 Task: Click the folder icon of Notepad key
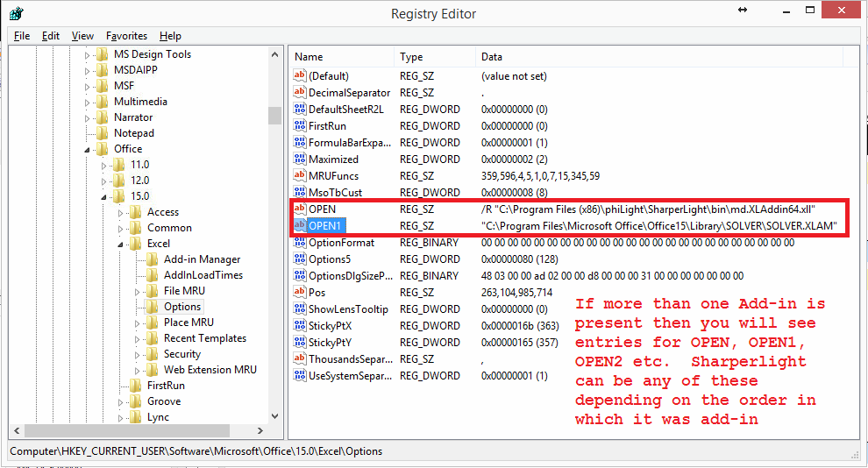click(102, 132)
